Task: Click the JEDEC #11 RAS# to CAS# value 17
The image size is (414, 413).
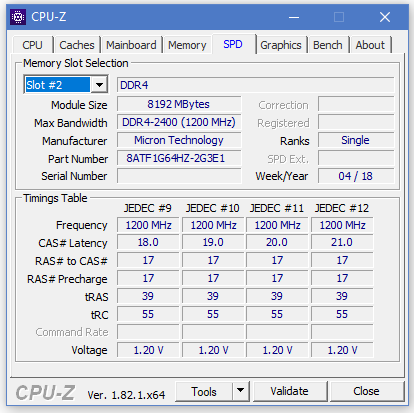Action: point(277,260)
